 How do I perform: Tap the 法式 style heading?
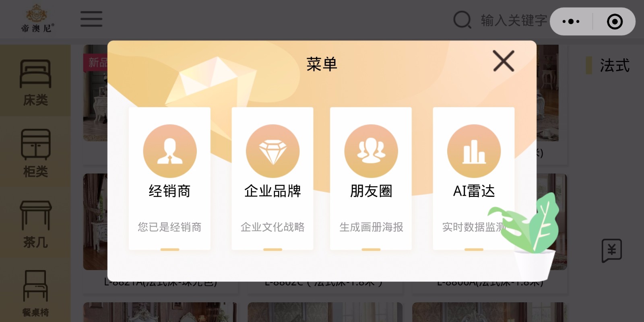coord(615,65)
